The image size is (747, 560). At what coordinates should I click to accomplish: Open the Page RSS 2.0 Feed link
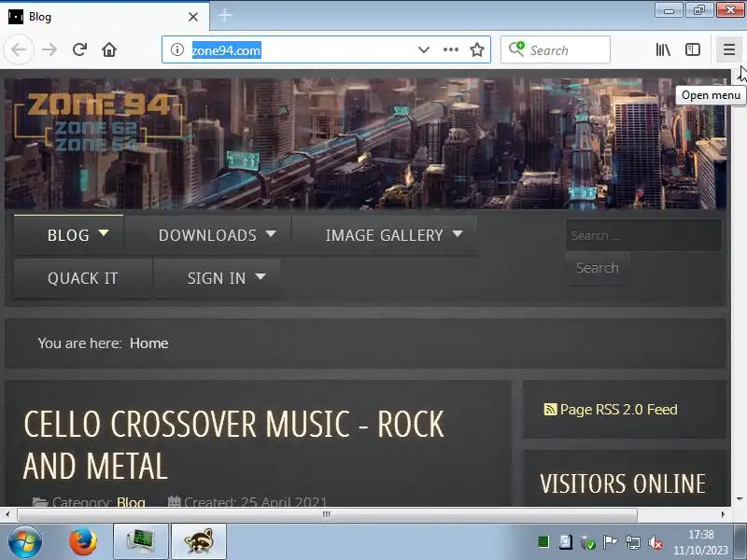(x=618, y=410)
